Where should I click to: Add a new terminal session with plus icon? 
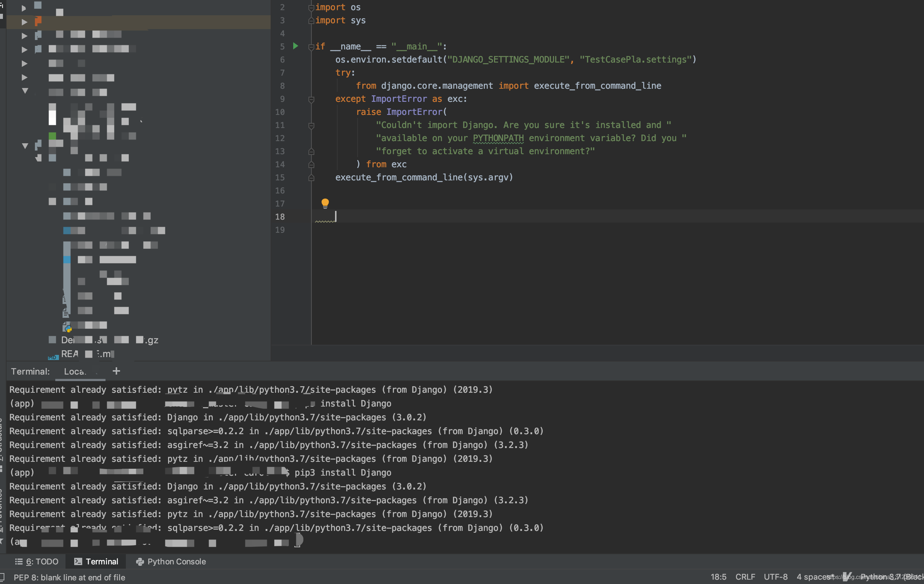[x=116, y=371]
